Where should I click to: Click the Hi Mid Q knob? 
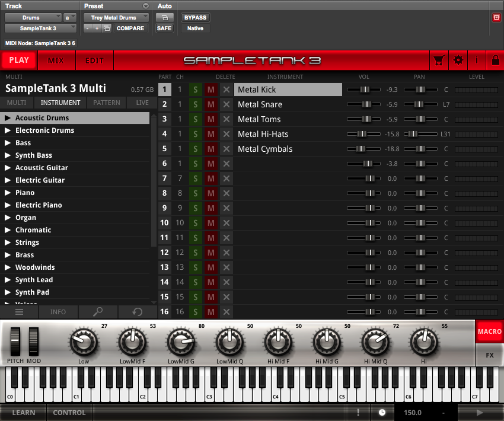point(375,342)
